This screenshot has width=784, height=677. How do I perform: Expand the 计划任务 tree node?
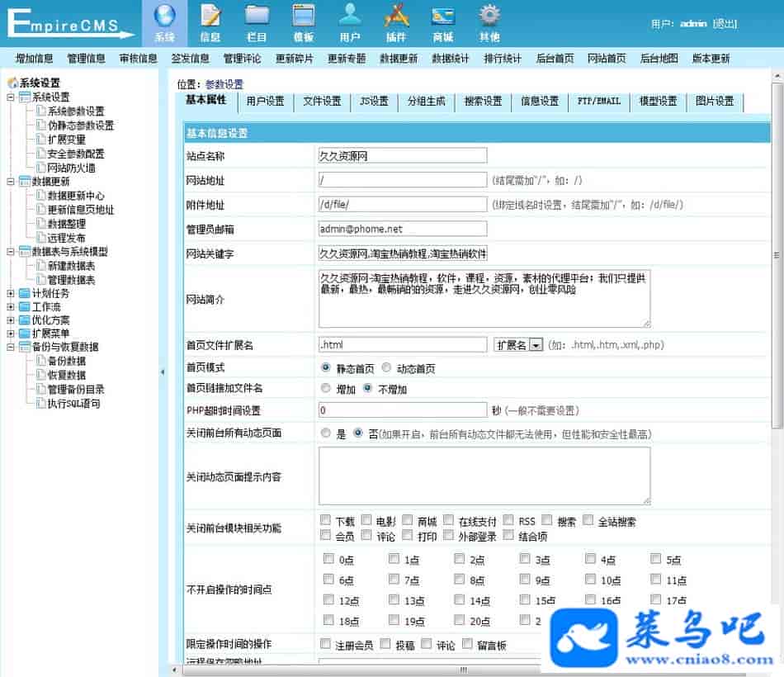pyautogui.click(x=11, y=293)
